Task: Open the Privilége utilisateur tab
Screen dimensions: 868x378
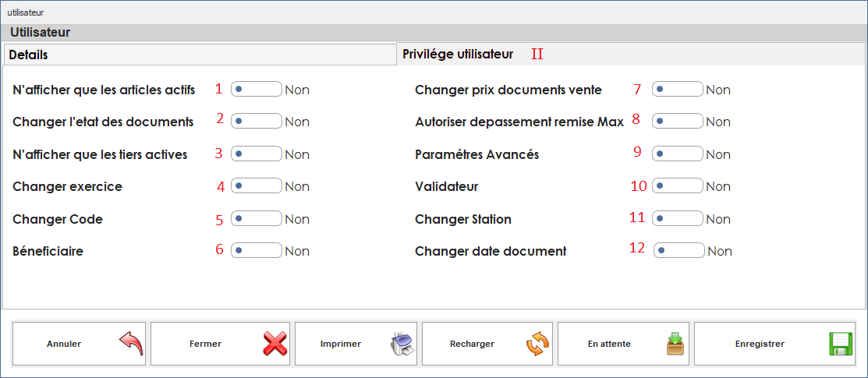Action: pos(457,55)
